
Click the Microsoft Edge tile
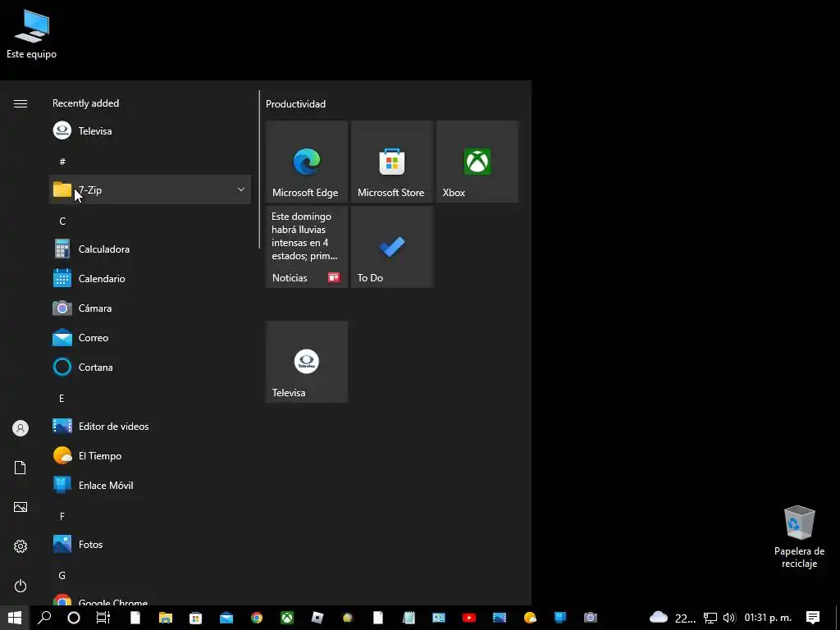tap(307, 162)
